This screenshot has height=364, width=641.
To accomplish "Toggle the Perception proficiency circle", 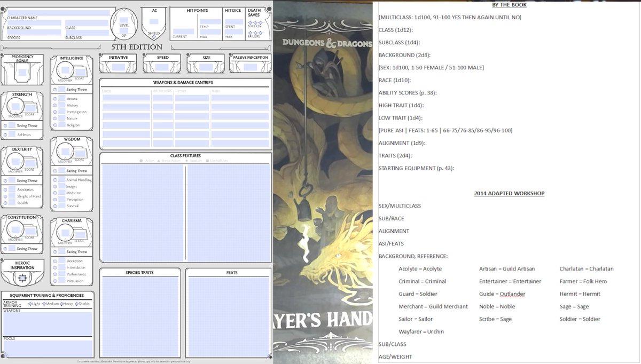I will click(x=56, y=199).
